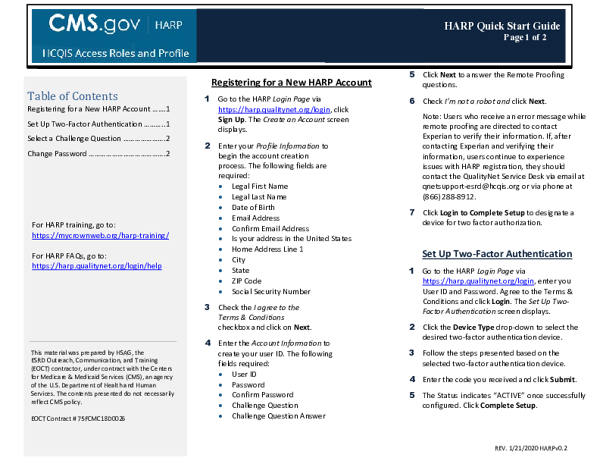Click the 'Registering for a New HARP Account' heading
This screenshot has width=600, height=464.
tap(291, 83)
